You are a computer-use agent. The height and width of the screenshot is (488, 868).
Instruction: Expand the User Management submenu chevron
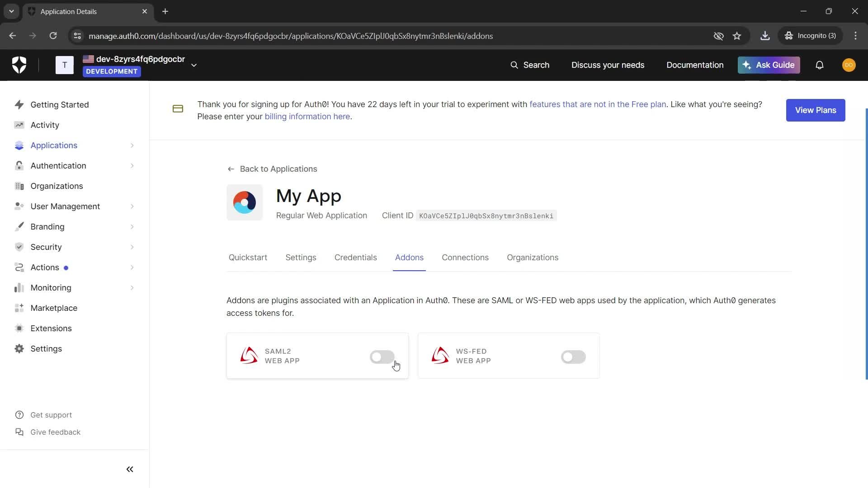[x=132, y=206]
